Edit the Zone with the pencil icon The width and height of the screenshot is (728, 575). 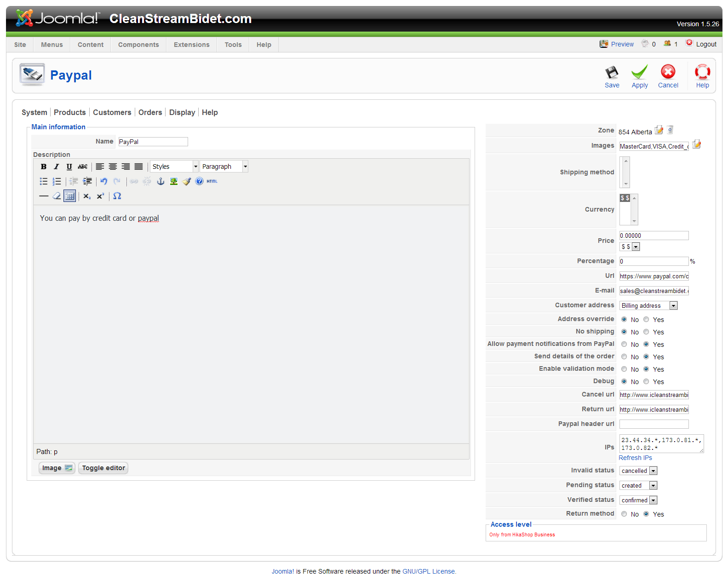[659, 130]
